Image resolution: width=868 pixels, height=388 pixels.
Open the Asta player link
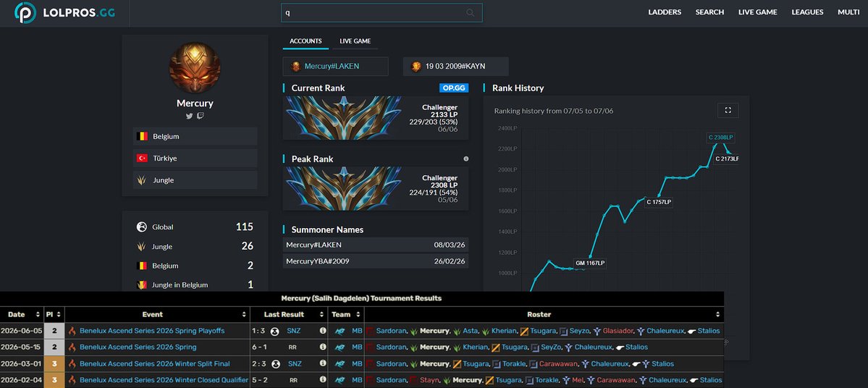pos(470,331)
